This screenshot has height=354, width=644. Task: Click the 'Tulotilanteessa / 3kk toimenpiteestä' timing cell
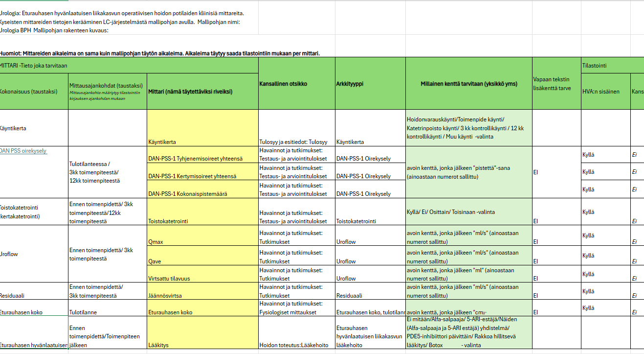[x=108, y=172]
